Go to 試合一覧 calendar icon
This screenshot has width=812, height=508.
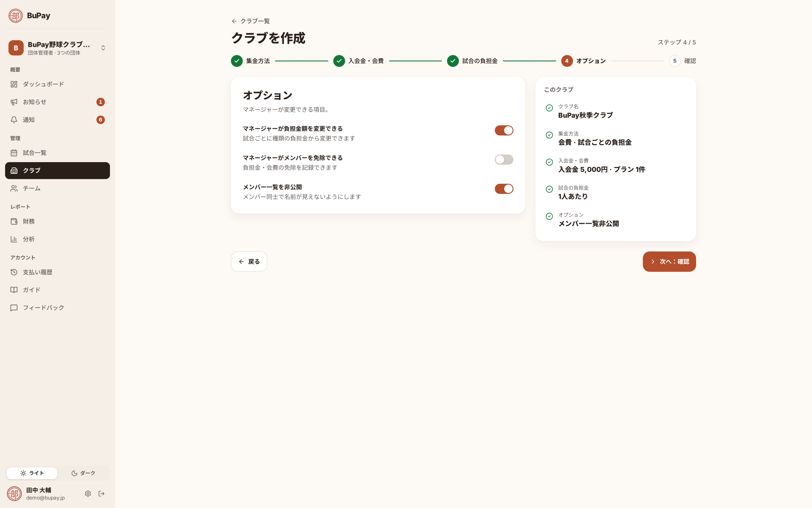click(x=14, y=153)
